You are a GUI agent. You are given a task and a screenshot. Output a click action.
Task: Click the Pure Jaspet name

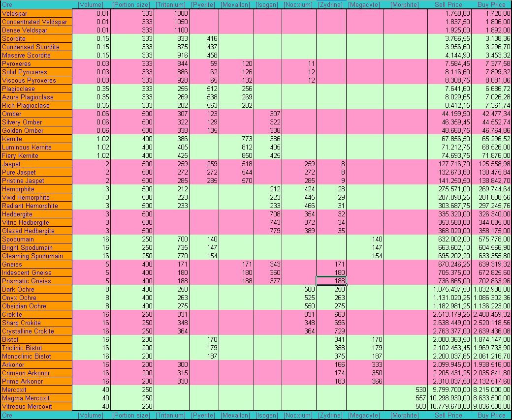pos(36,173)
